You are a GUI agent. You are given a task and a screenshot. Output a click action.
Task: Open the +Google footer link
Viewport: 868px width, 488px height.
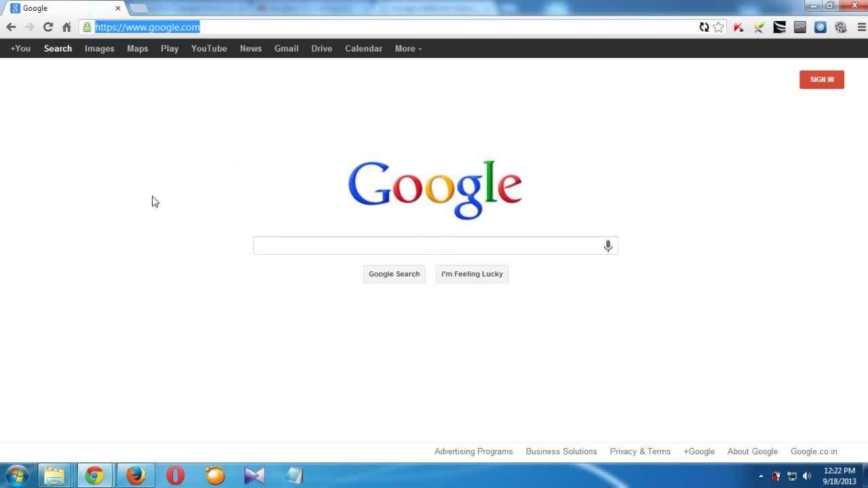pyautogui.click(x=699, y=451)
